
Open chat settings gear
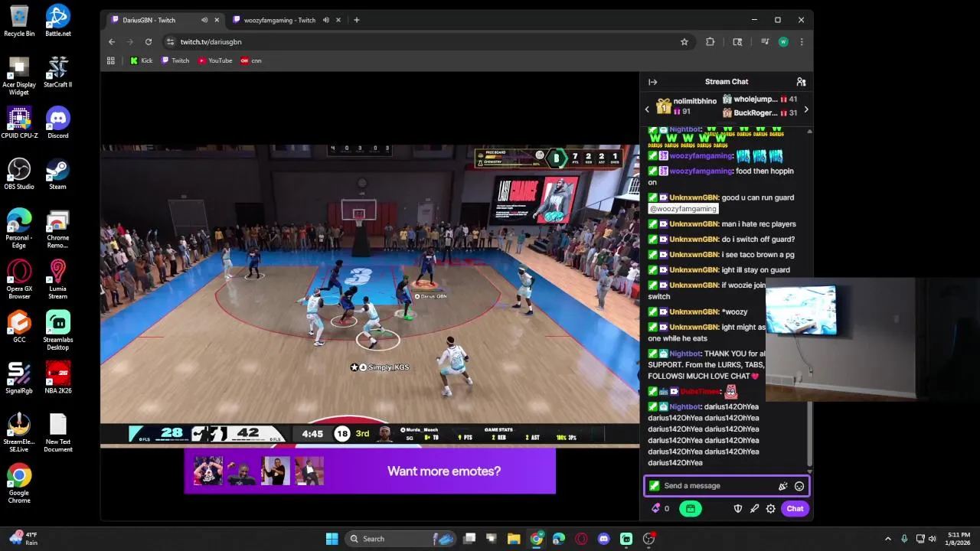[x=771, y=509]
